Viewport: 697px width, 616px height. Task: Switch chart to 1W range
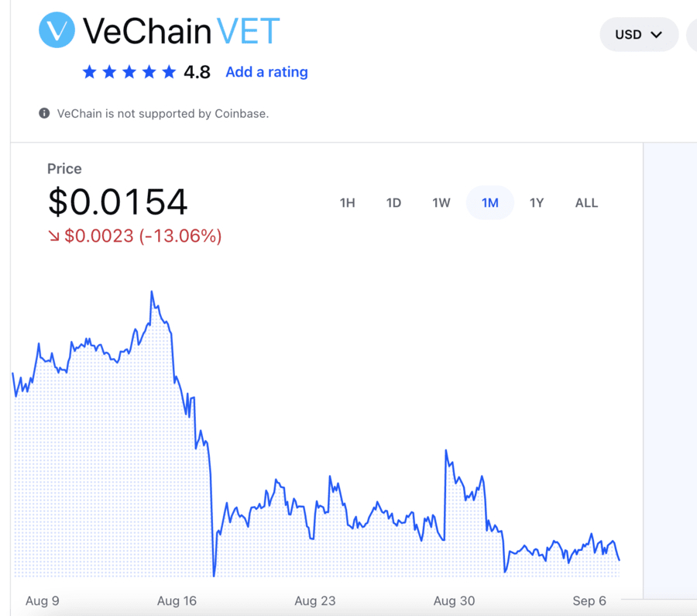tap(441, 203)
